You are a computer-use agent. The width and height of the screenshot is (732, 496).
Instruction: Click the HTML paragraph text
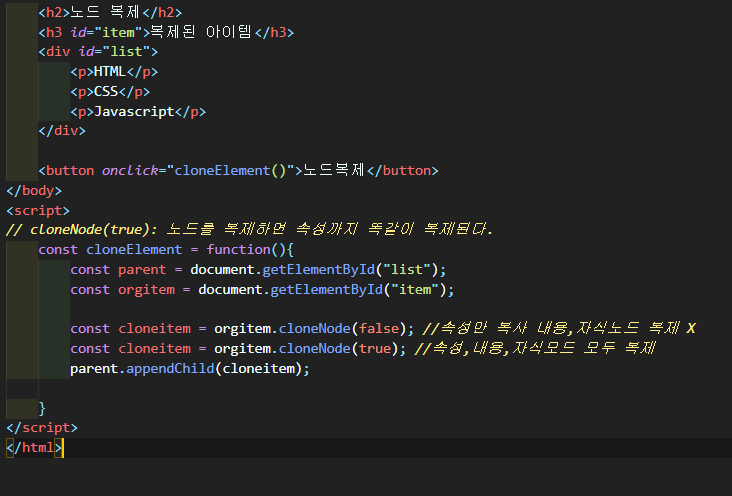(x=110, y=71)
